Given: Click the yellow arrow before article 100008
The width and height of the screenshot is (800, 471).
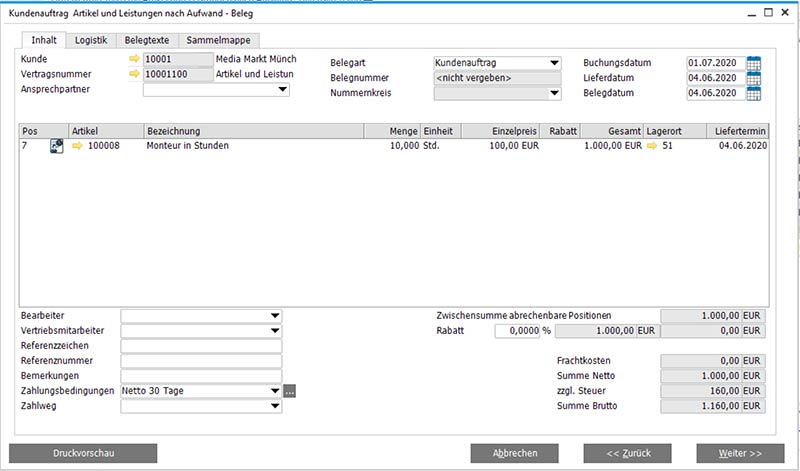Looking at the screenshot, I should click(77, 146).
